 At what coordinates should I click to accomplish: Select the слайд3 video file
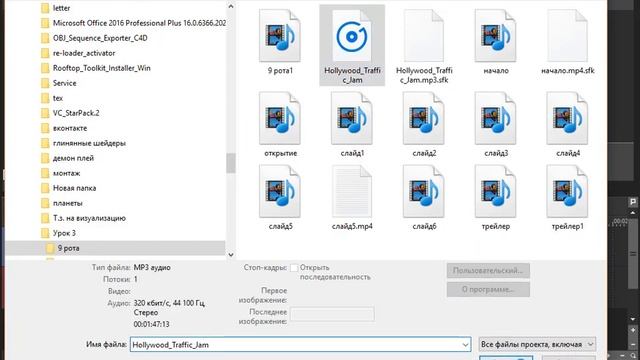click(x=496, y=124)
